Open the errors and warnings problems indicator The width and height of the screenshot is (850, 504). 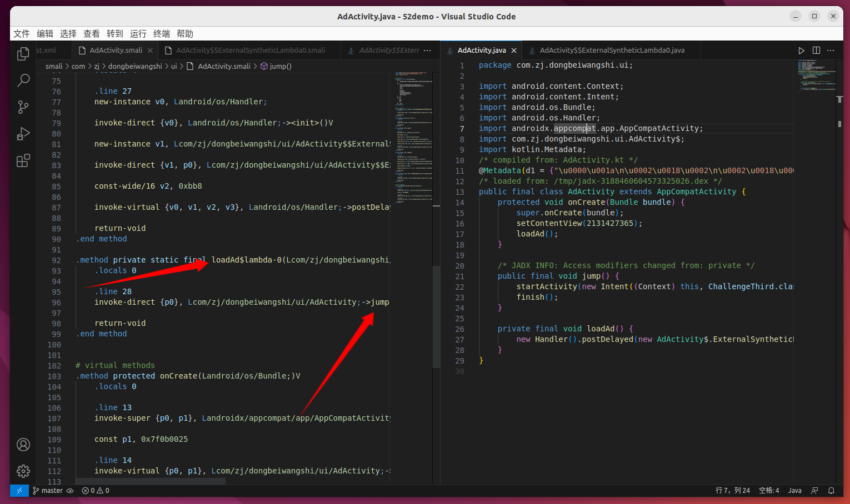click(x=96, y=491)
